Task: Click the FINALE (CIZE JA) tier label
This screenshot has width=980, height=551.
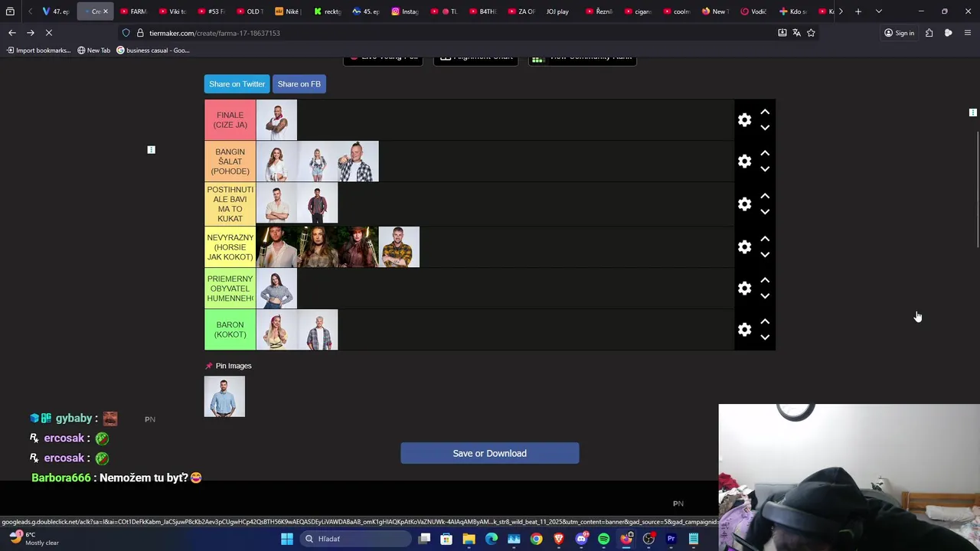Action: [230, 120]
